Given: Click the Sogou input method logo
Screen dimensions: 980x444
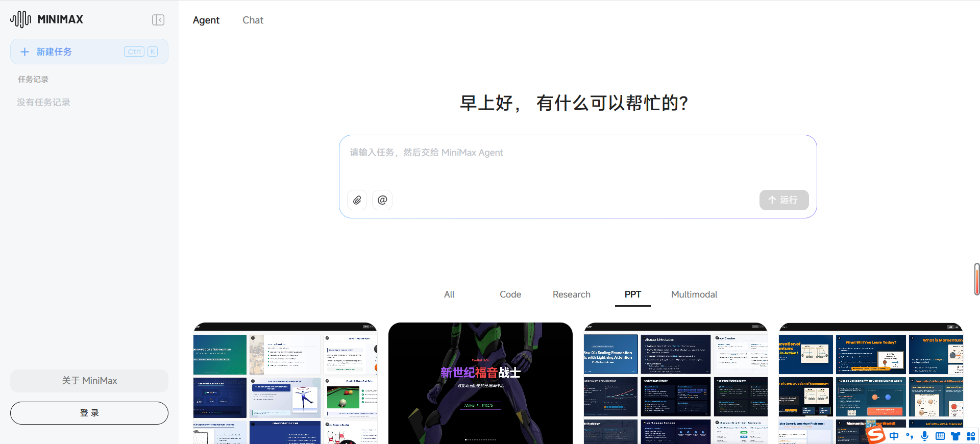Looking at the screenshot, I should pos(876,435).
